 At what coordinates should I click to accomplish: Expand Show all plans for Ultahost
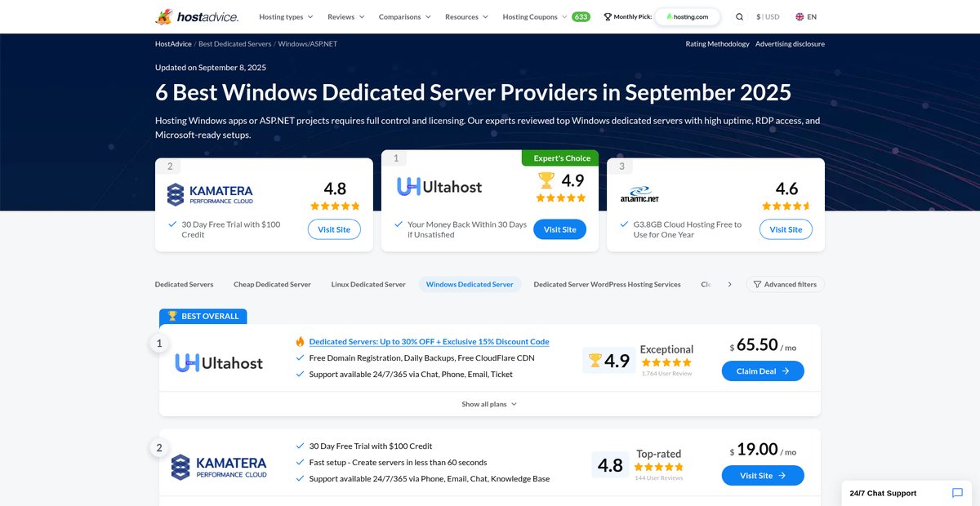point(489,404)
